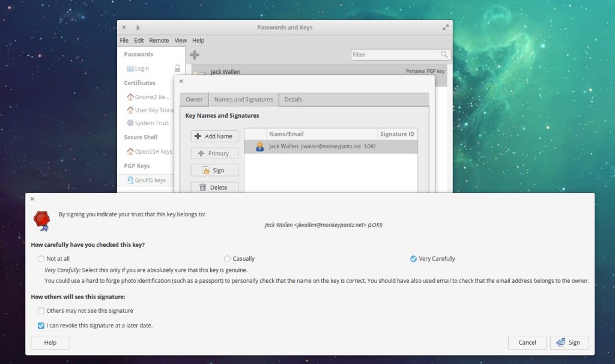Switch to the Details tab
This screenshot has width=615, height=364.
pyautogui.click(x=293, y=100)
